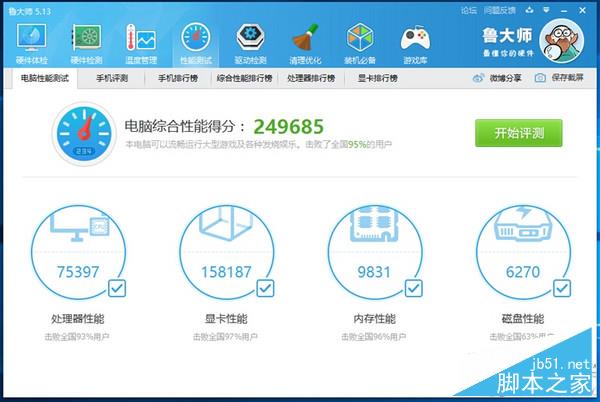Click the 鲁大师 avatar mascot
The image size is (600, 402).
click(561, 41)
